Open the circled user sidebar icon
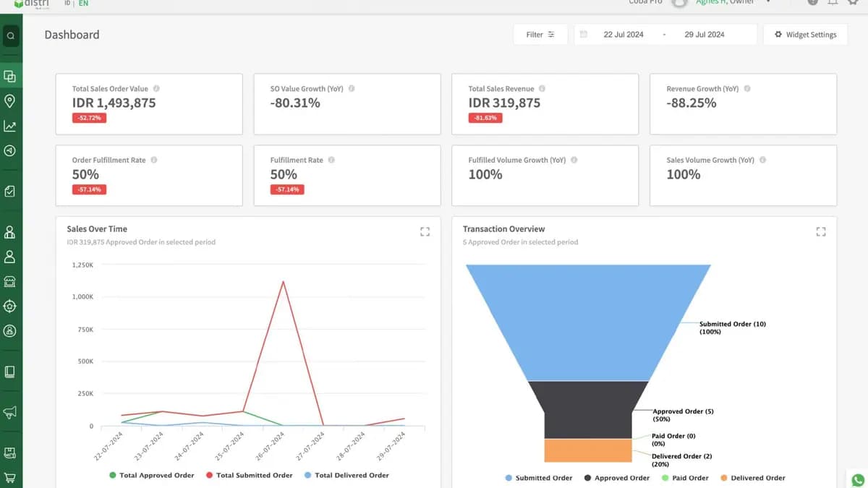868x488 pixels. point(10,330)
